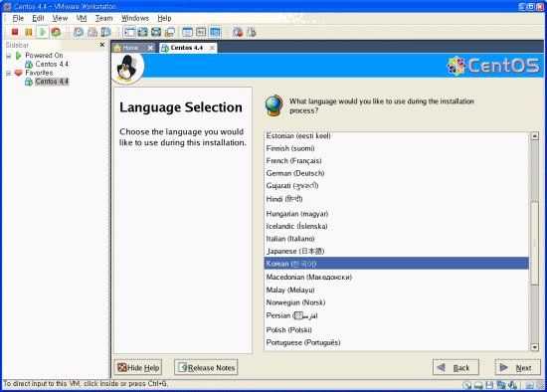Close the Centos 4.4 tab
547x392 pixels.
(212, 48)
